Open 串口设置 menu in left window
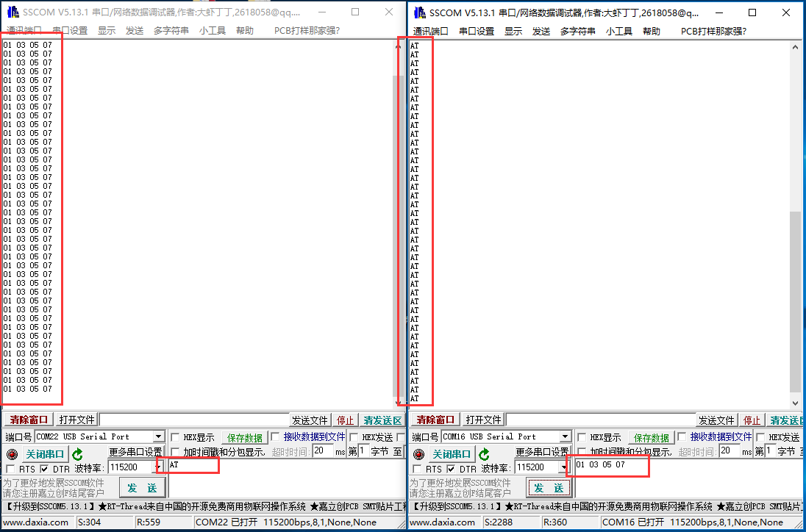Image resolution: width=806 pixels, height=532 pixels. [70, 31]
